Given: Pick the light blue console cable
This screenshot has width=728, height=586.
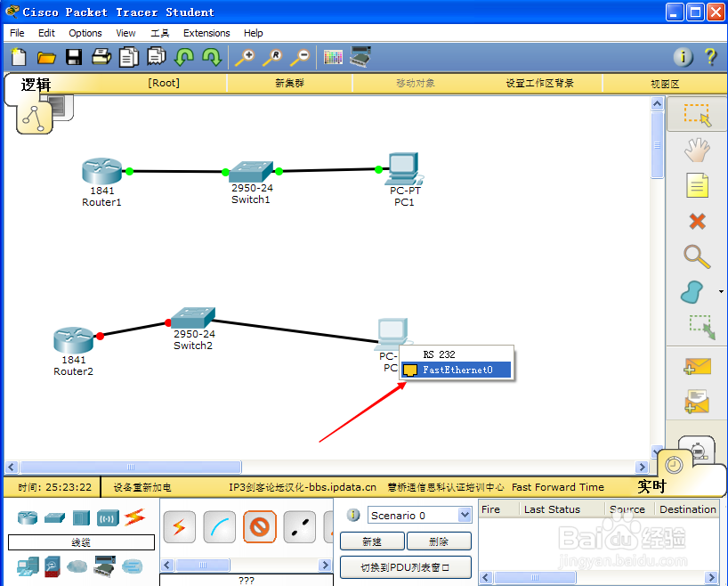Looking at the screenshot, I should (220, 527).
